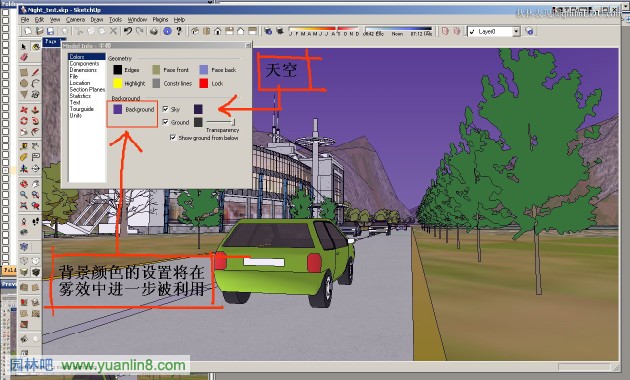Click the Ground color swatch
The height and width of the screenshot is (380, 630).
coord(198,122)
